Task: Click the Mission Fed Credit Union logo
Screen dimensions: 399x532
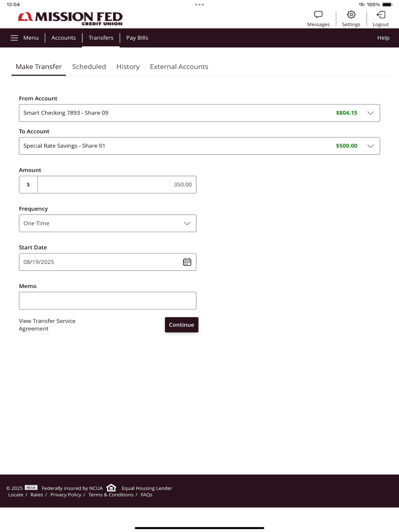Action: [70, 18]
